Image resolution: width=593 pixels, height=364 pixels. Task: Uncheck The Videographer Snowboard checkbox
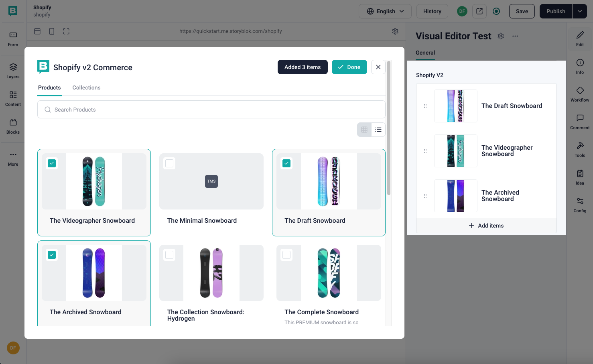tap(52, 163)
